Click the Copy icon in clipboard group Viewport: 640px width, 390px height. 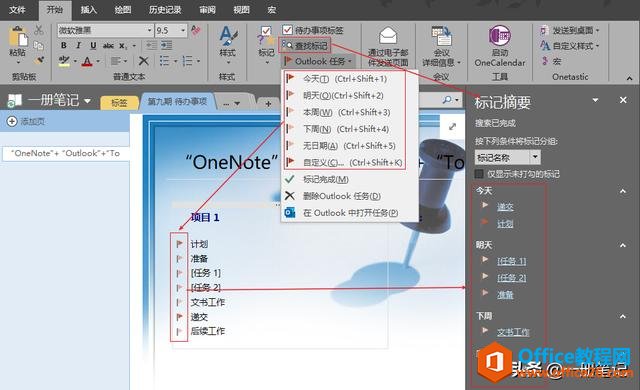pyautogui.click(x=39, y=45)
